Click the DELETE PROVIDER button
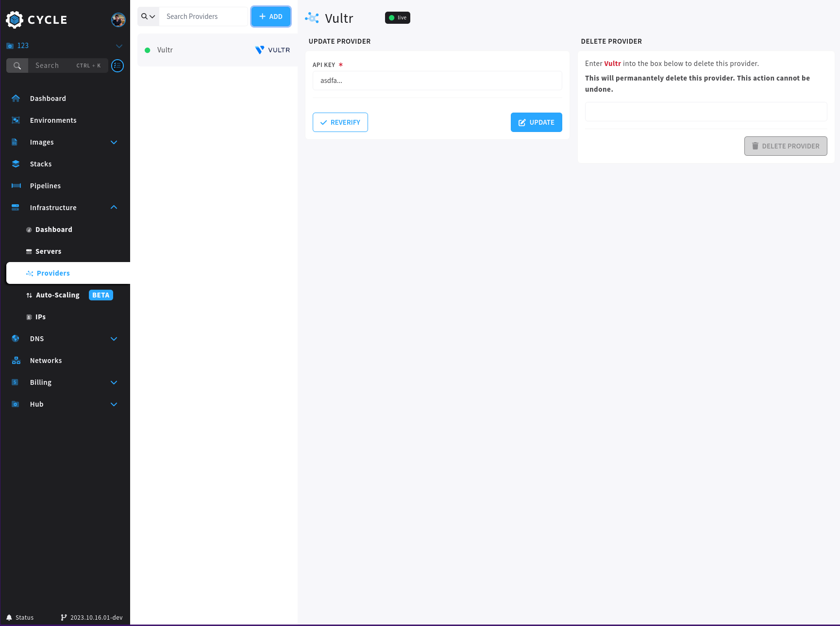Screen dimensions: 840x626 (x=786, y=146)
